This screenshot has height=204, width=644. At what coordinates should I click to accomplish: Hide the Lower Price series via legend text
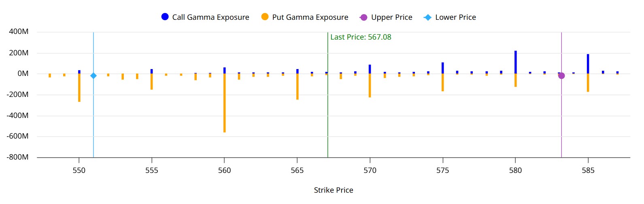[455, 17]
